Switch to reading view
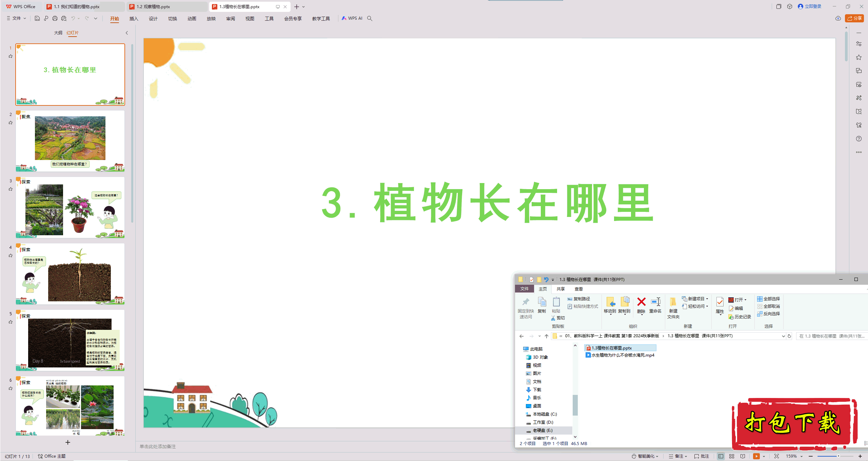The width and height of the screenshot is (868, 461). click(x=743, y=456)
